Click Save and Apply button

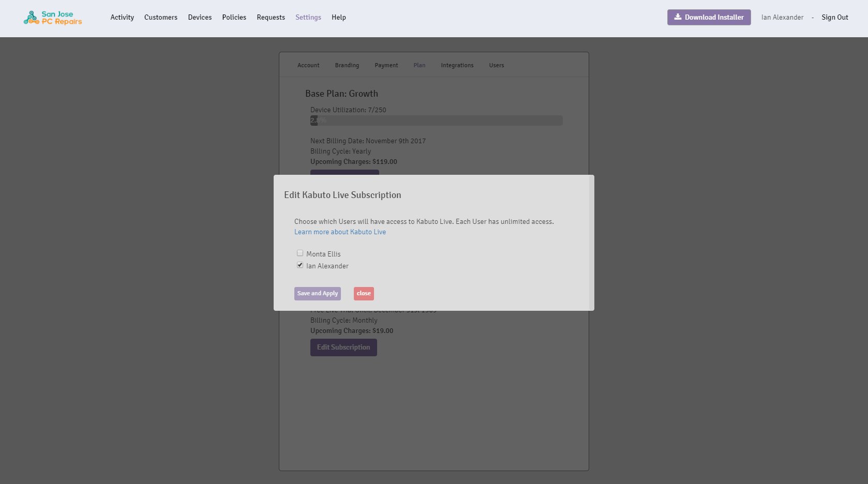(318, 293)
